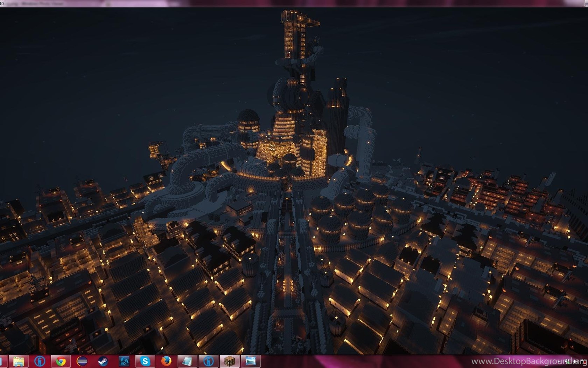Launch Firefox from the taskbar
Image resolution: width=588 pixels, height=368 pixels.
[x=166, y=361]
